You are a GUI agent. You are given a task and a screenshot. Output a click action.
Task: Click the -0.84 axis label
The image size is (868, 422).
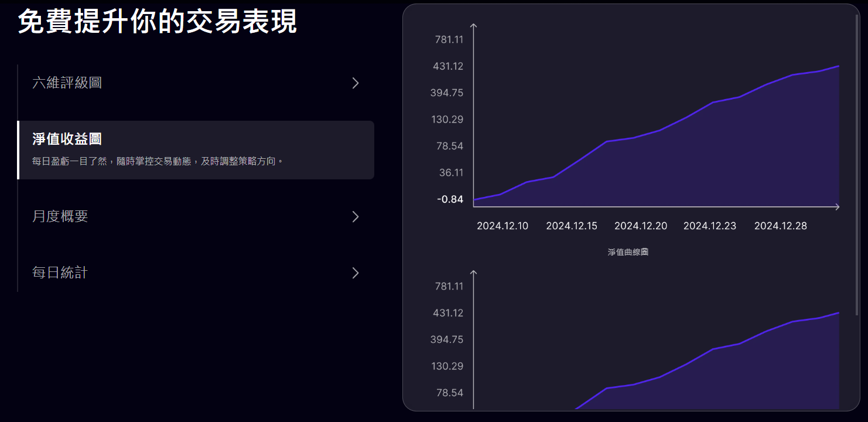coord(450,199)
